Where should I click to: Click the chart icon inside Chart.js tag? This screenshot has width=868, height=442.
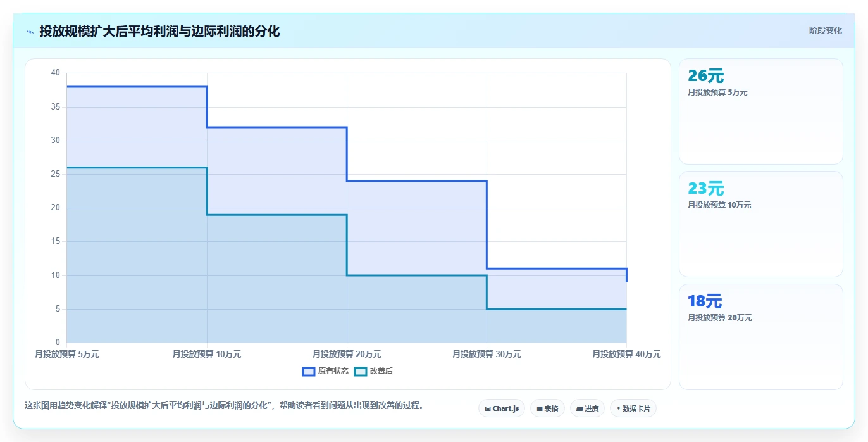pos(488,409)
